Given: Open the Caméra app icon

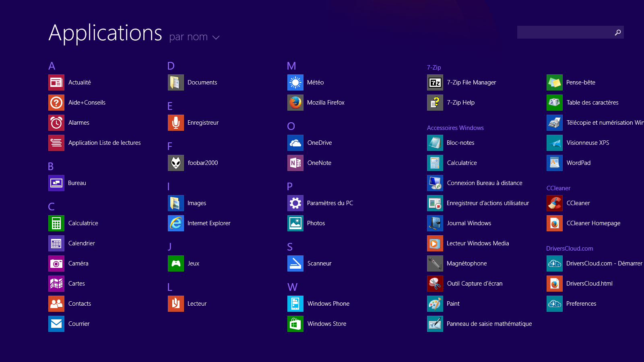Looking at the screenshot, I should (x=56, y=263).
